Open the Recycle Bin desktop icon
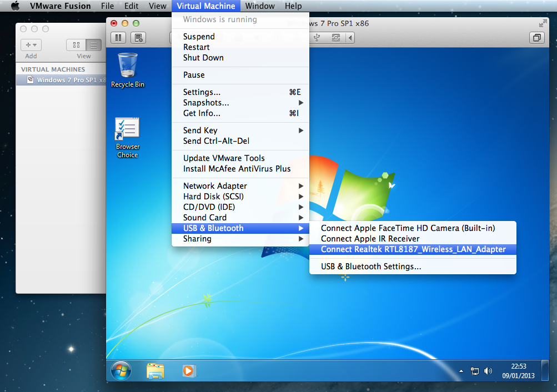 [x=128, y=70]
